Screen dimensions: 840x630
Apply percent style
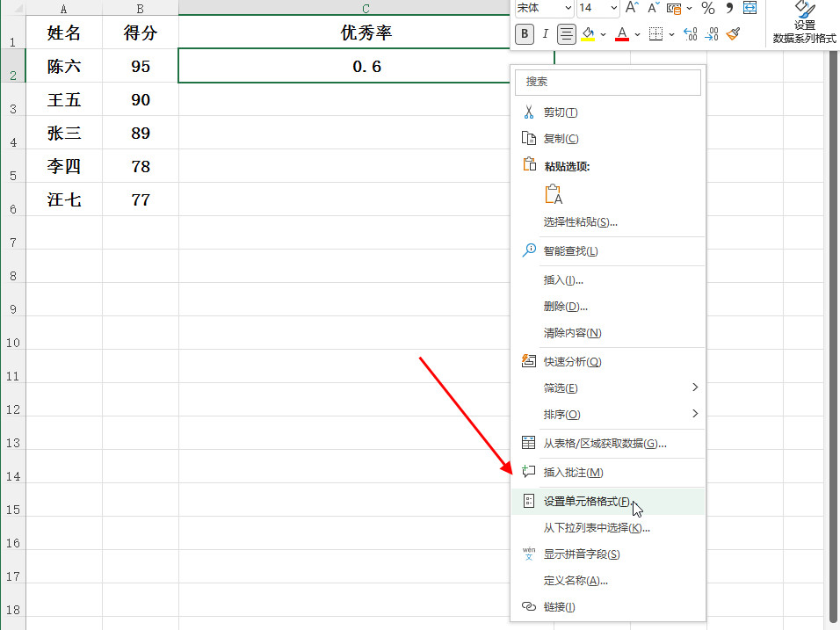click(708, 8)
